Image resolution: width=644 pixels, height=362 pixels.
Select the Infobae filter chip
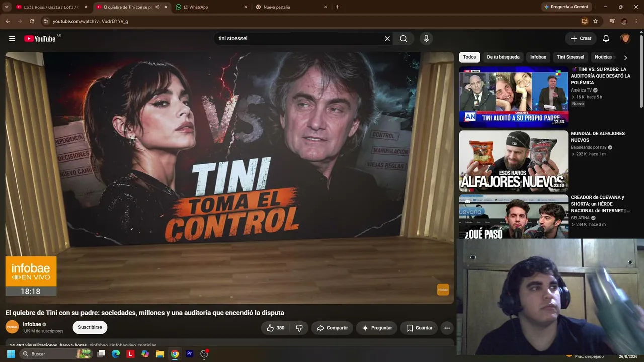tap(538, 57)
